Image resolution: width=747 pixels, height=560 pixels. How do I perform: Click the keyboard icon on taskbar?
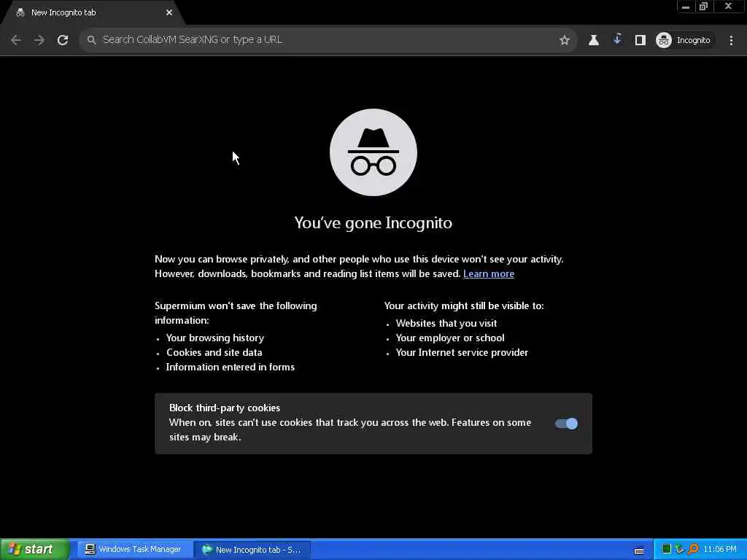click(639, 550)
